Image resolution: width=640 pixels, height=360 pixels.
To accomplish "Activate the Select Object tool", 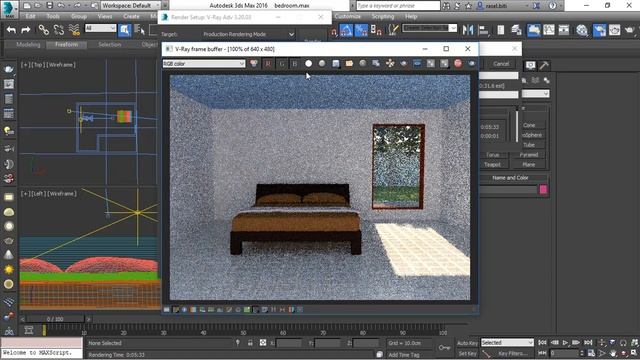I will coord(124,30).
